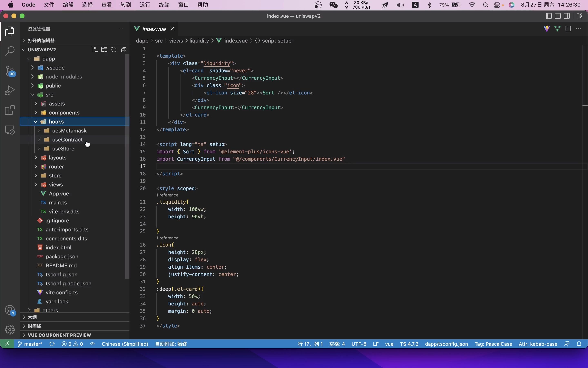588x368 pixels.
Task: Open the Explorer view in activity bar
Action: point(10,31)
